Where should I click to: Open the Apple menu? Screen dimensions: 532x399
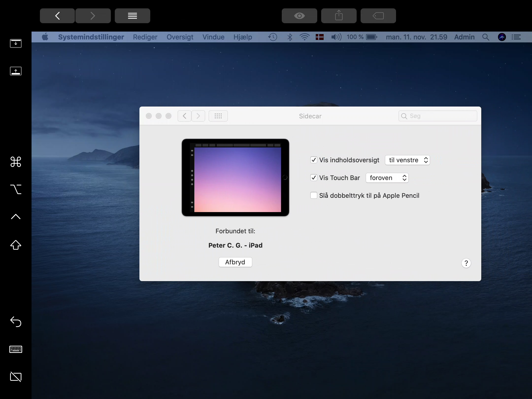pos(45,37)
